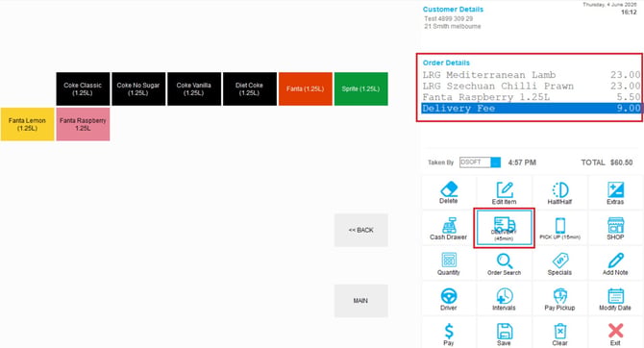Select the LRG Mediterranean Lamb order line

(532, 75)
